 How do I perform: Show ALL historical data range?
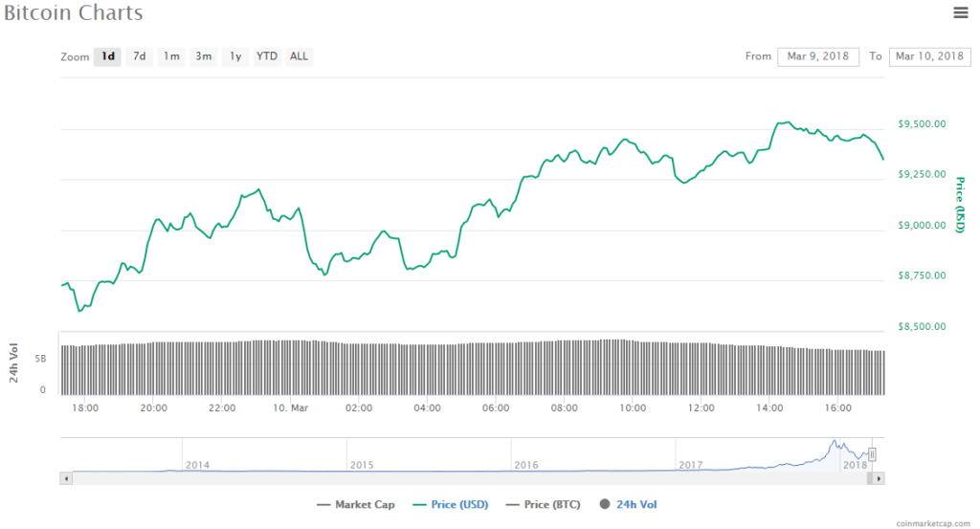299,56
